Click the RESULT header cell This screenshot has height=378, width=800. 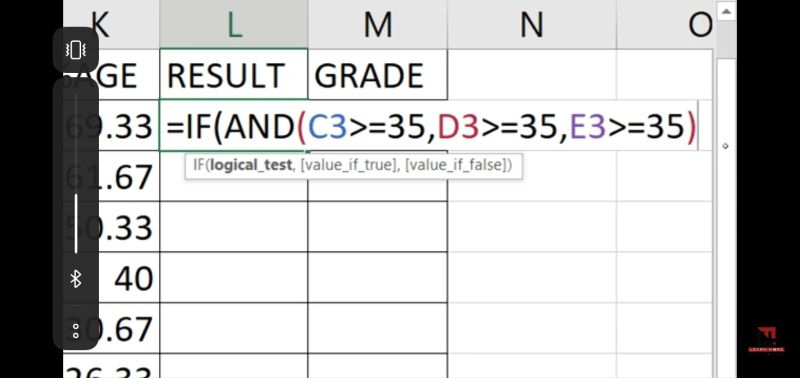(x=234, y=74)
